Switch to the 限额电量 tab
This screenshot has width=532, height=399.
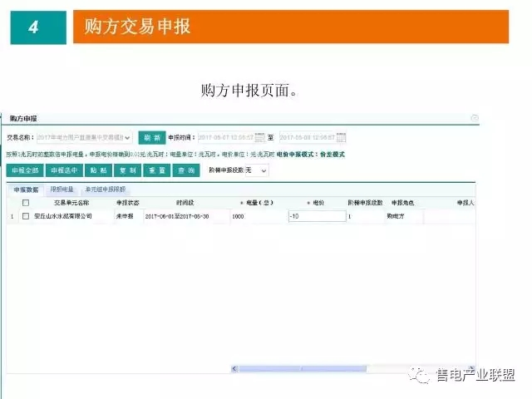pyautogui.click(x=62, y=190)
